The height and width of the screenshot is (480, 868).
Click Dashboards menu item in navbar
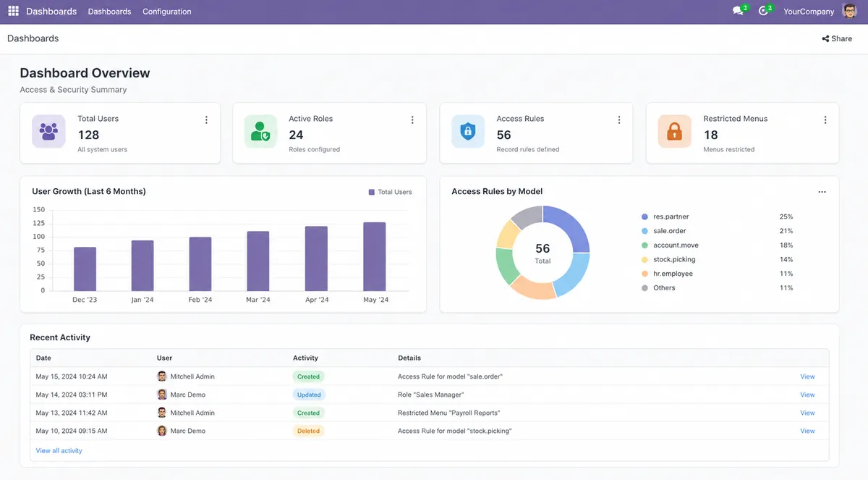[109, 12]
